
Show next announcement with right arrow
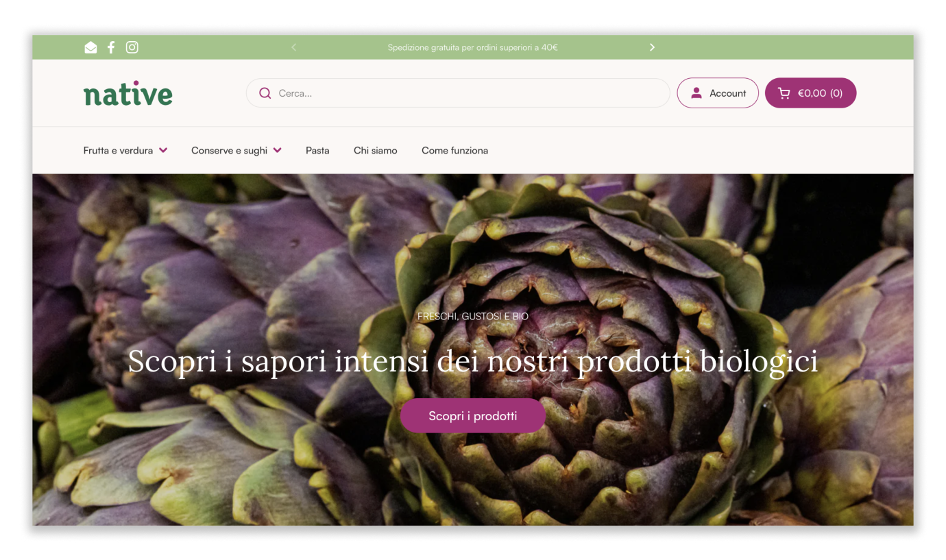(652, 47)
